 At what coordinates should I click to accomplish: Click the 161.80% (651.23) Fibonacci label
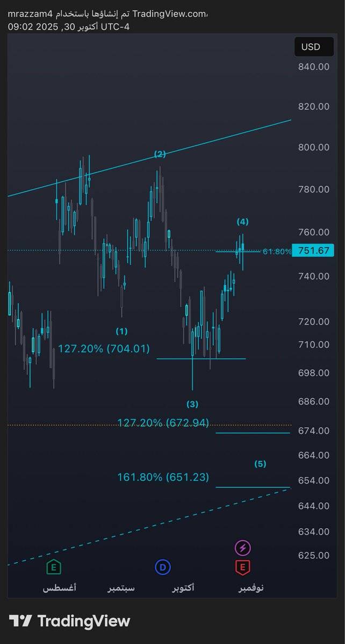[x=163, y=477]
